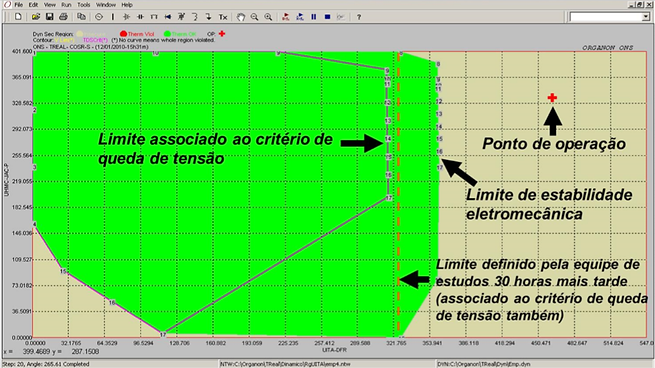
Task: Click the NTW file path in status bar
Action: 285,364
